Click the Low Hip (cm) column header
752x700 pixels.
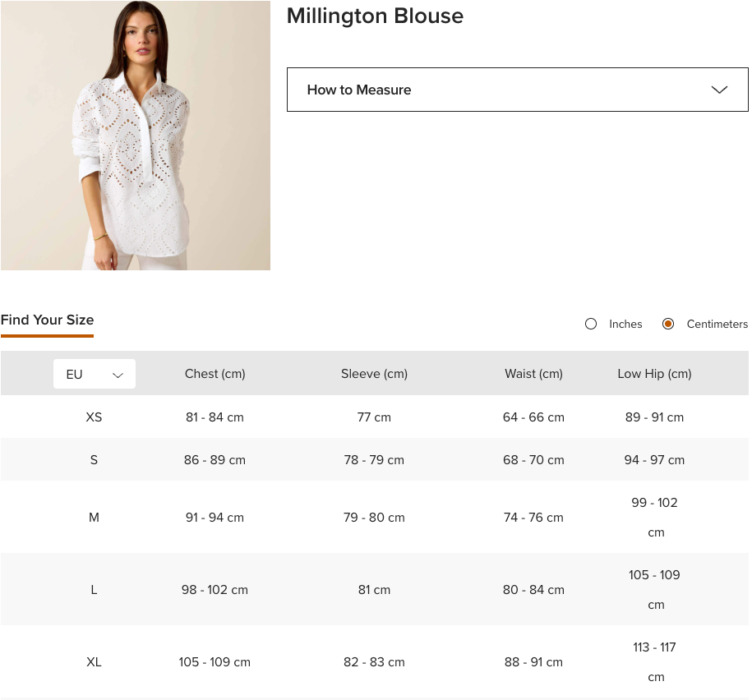(x=654, y=374)
